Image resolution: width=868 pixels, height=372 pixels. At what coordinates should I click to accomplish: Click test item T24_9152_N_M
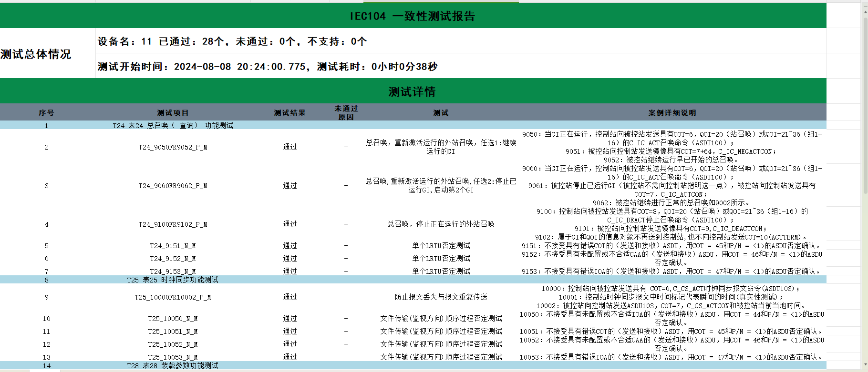(173, 259)
